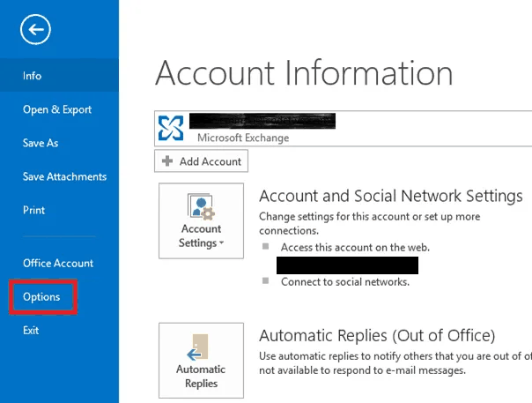Click the Automatic Replies door-arrow icon
This screenshot has width=532, height=403.
(x=197, y=347)
